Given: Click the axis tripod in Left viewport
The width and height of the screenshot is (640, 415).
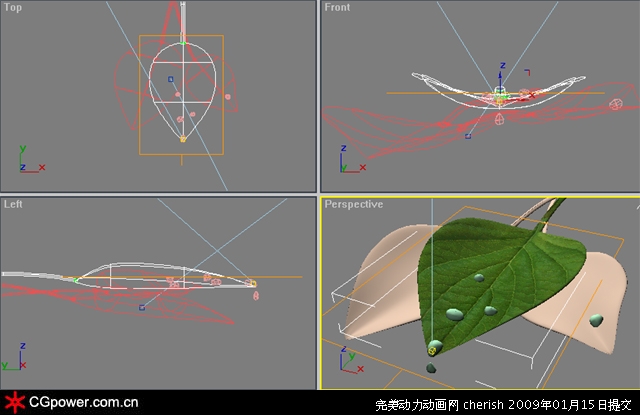Looking at the screenshot, I should [30, 359].
